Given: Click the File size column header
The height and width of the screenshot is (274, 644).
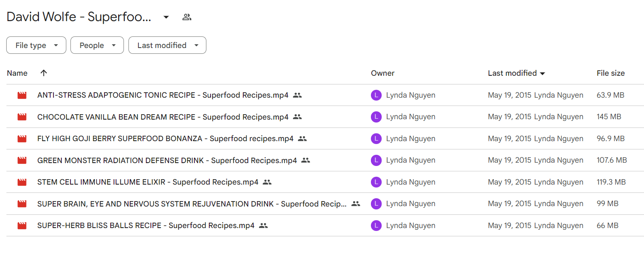Looking at the screenshot, I should [610, 73].
